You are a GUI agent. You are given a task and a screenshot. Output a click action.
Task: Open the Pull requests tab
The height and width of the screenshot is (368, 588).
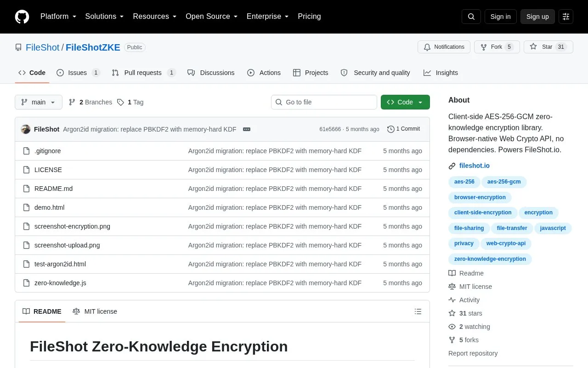pos(144,73)
